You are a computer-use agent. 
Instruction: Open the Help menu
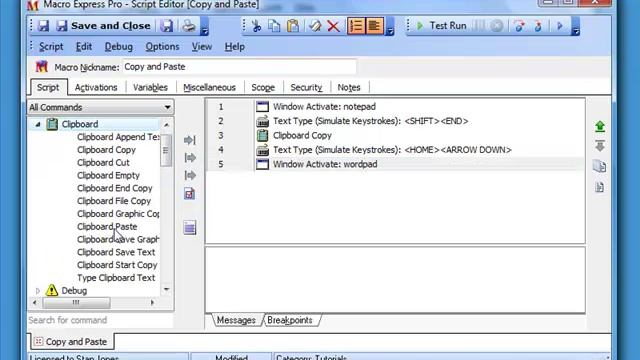[x=234, y=47]
